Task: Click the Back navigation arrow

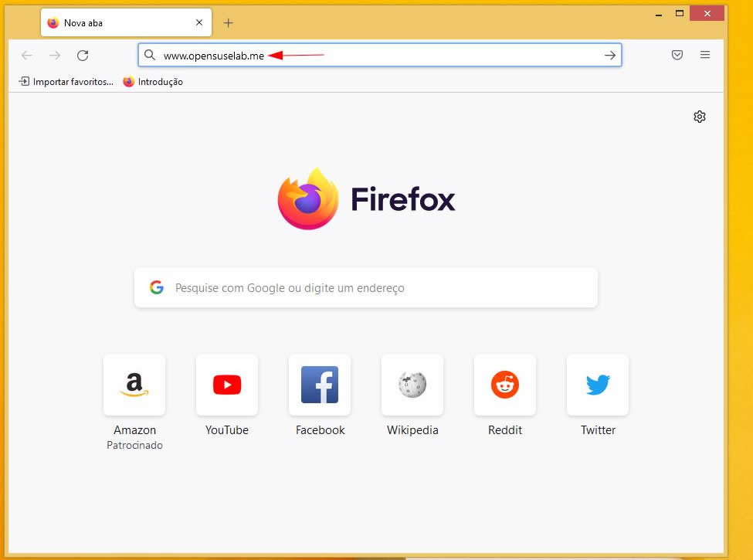Action: (27, 55)
